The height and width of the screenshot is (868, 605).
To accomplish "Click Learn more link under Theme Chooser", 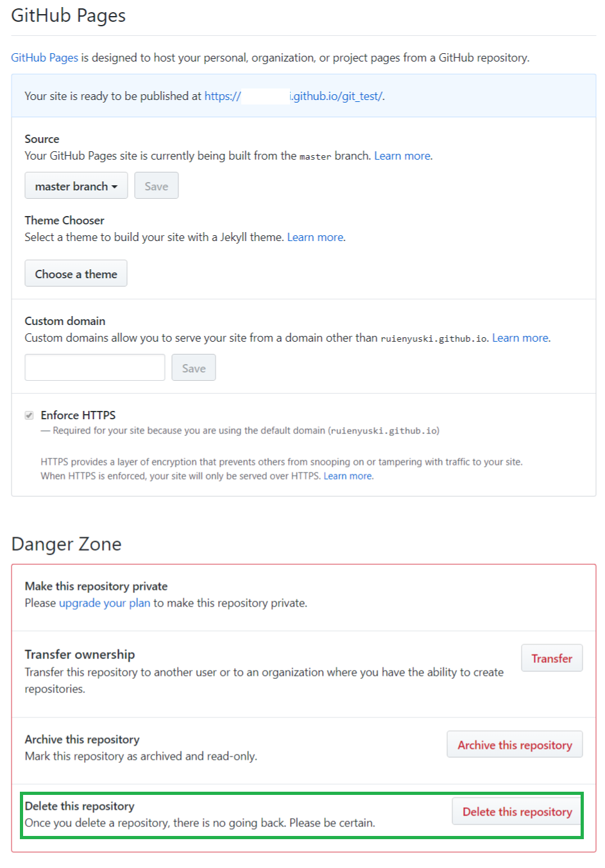I will (315, 237).
